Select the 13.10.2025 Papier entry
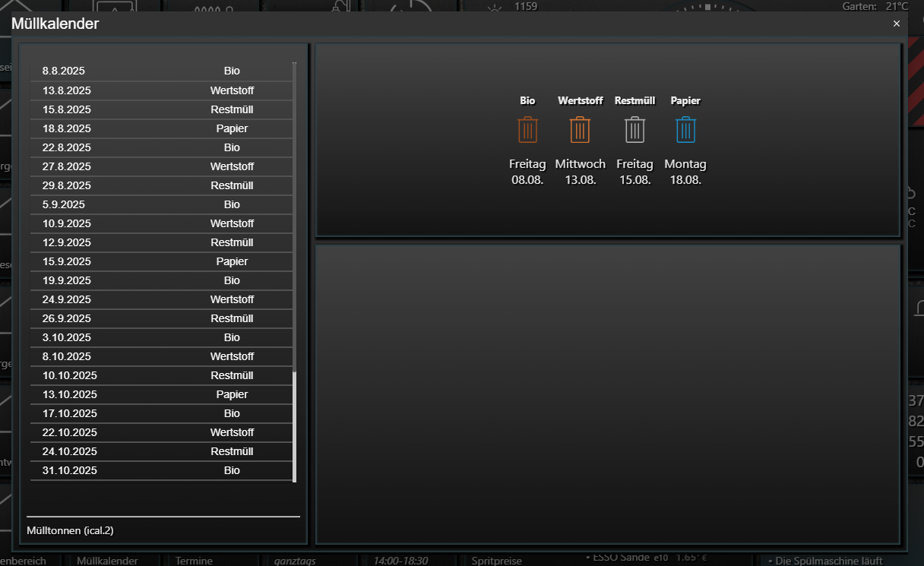The image size is (924, 566). [161, 394]
